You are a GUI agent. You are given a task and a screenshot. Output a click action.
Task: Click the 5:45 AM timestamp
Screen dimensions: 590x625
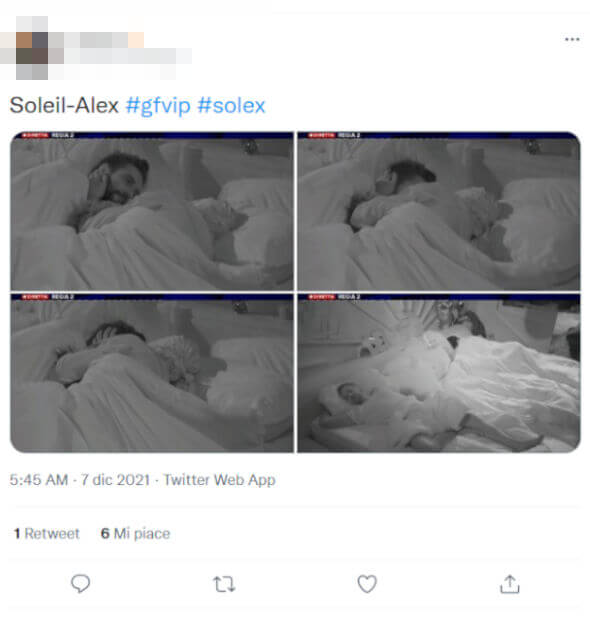pyautogui.click(x=39, y=480)
